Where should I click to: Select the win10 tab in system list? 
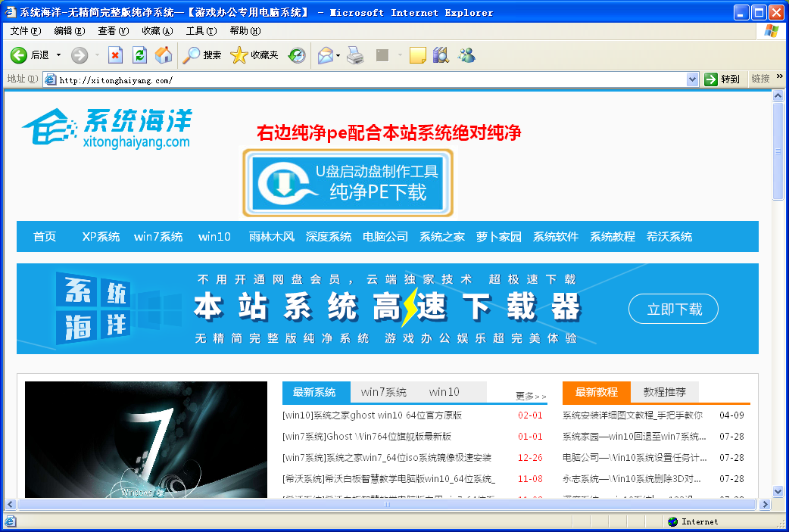[x=444, y=392]
